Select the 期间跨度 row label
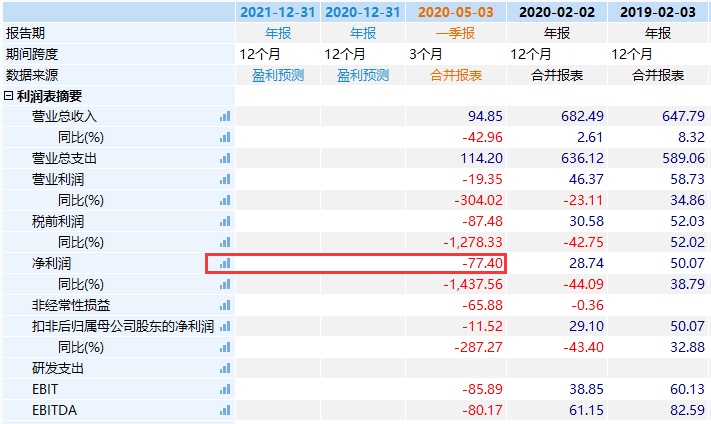The image size is (711, 424). 32,54
